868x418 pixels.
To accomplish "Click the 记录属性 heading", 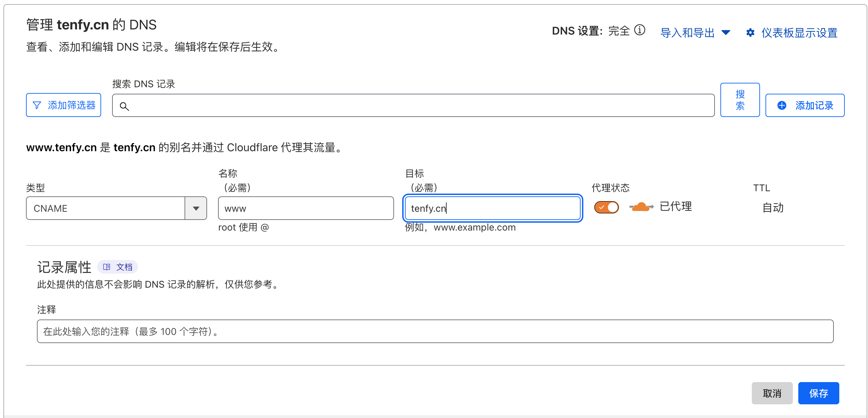I will click(x=64, y=267).
